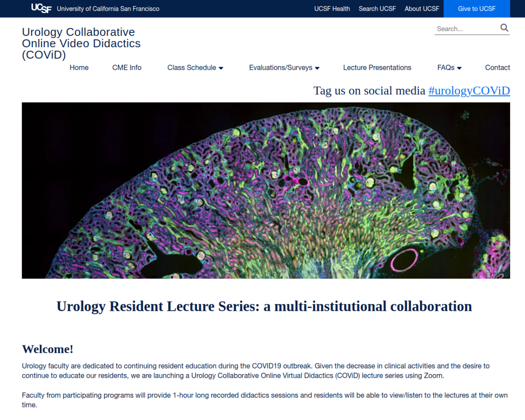Click paragraph starting 'Faculty from participating programs'
Screen dimensions: 525x420
265,400
